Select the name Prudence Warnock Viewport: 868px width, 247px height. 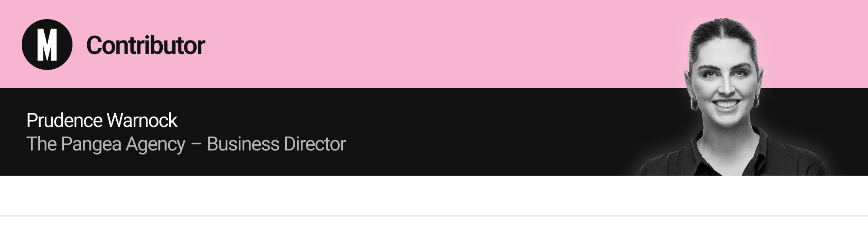point(102,120)
